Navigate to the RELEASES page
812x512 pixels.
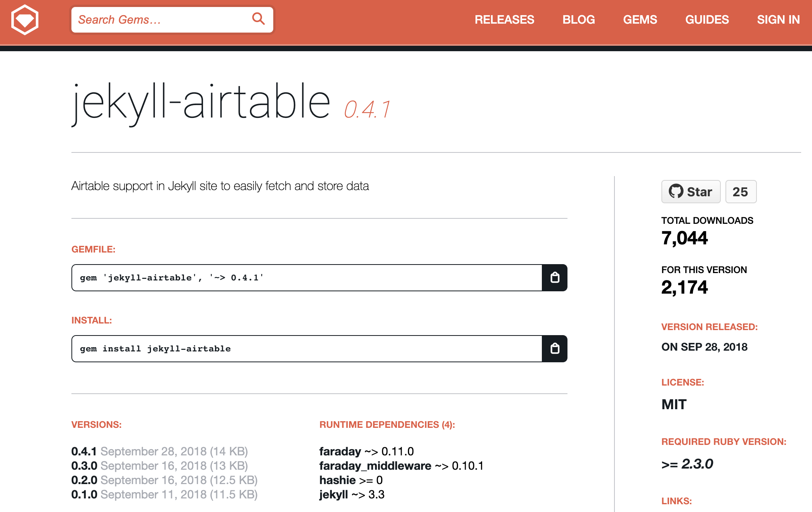click(x=505, y=19)
